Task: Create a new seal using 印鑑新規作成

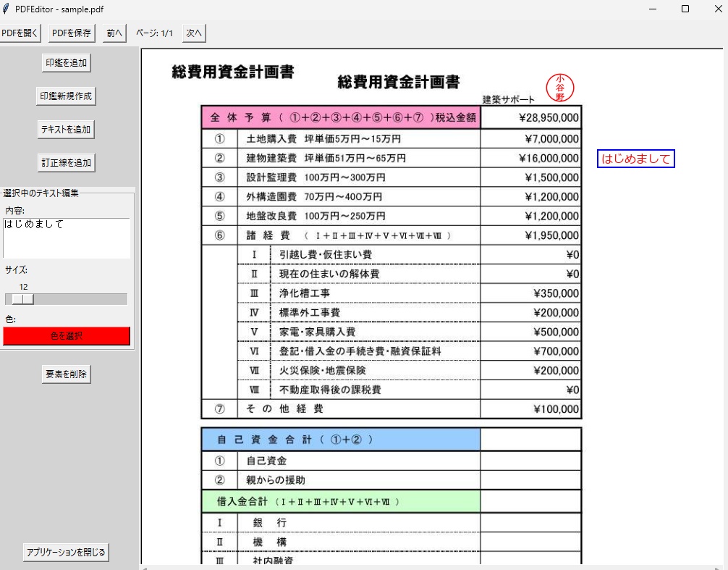Action: click(66, 96)
